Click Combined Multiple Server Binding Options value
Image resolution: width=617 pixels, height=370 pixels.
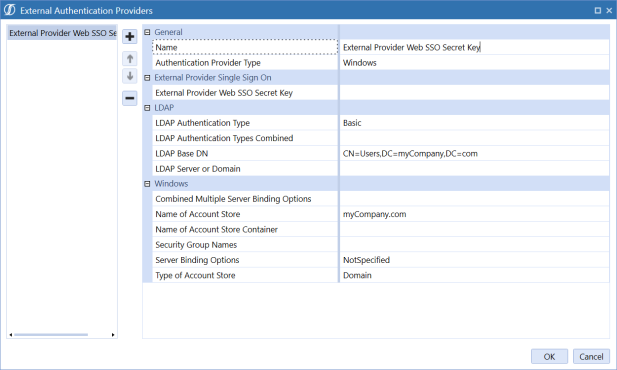tap(474, 199)
